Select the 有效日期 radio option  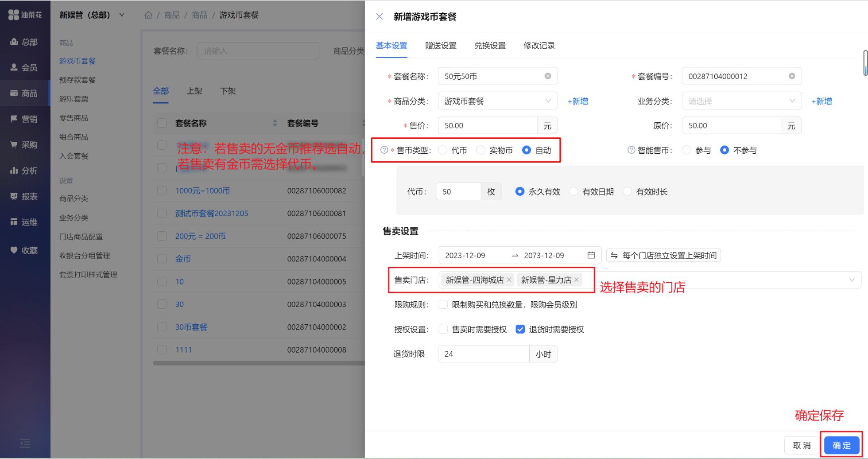point(573,191)
